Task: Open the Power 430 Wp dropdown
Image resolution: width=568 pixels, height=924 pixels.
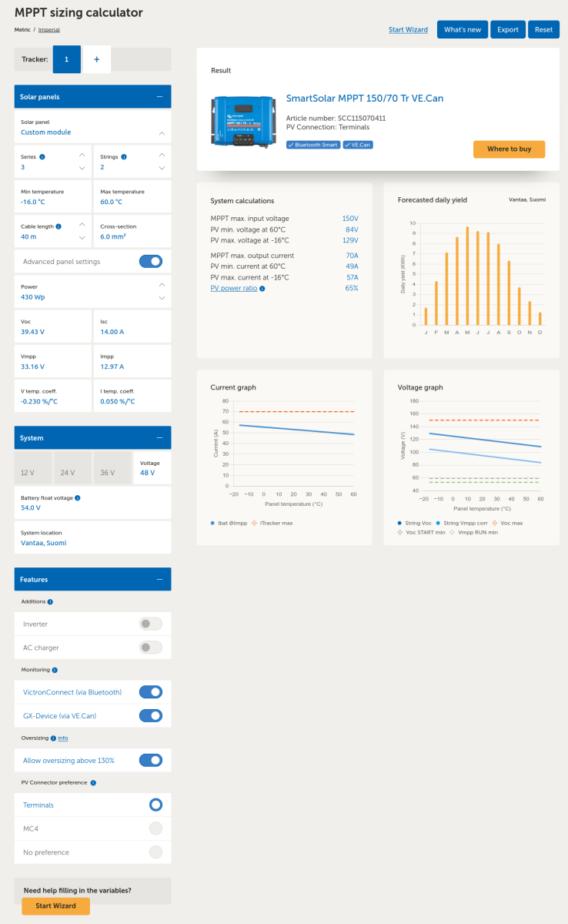Action: click(x=92, y=292)
